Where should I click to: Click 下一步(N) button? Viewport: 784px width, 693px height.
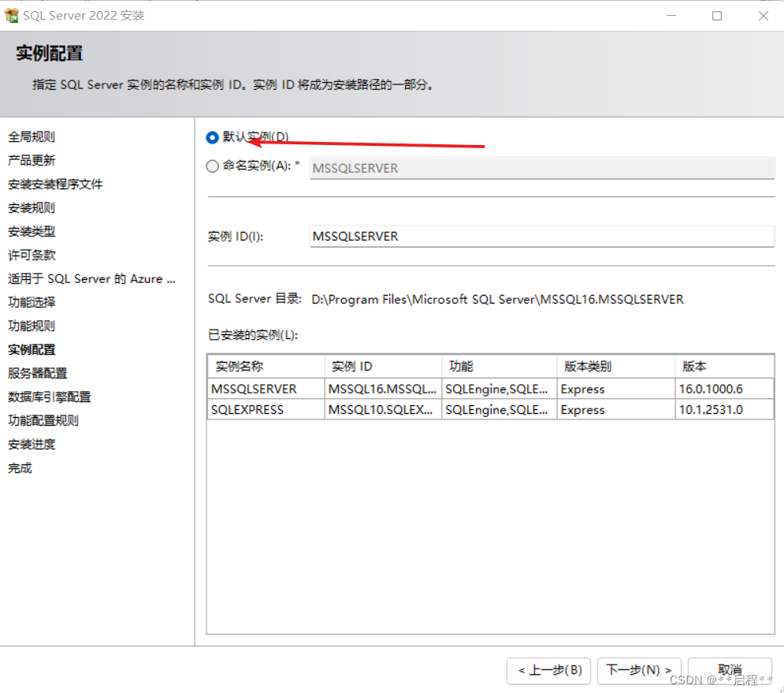pyautogui.click(x=639, y=670)
